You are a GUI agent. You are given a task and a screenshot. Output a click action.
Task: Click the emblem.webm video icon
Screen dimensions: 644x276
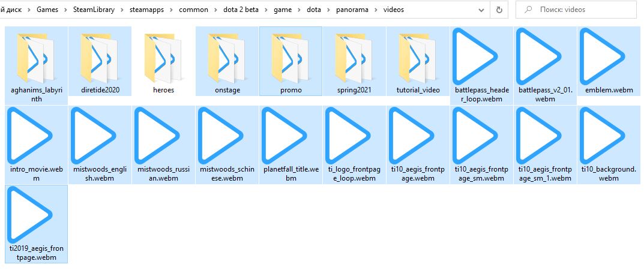click(603, 56)
